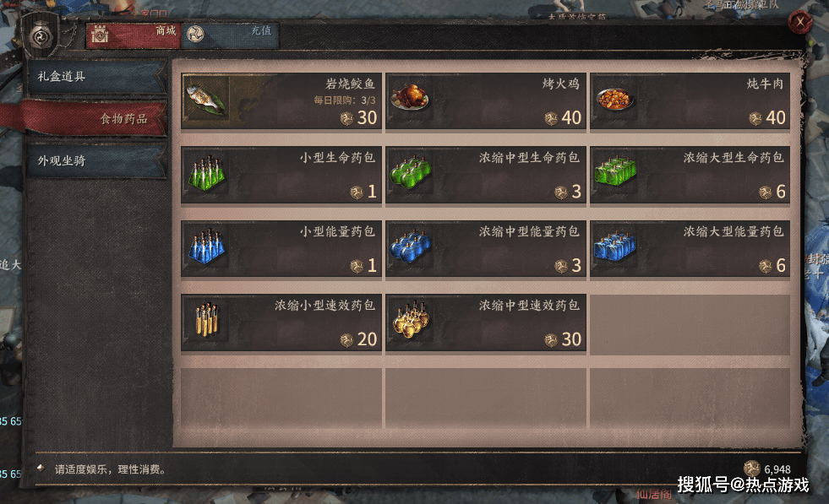The height and width of the screenshot is (504, 829).
Task: Buy 小型能量药包 priced at 1
Action: coord(281,249)
